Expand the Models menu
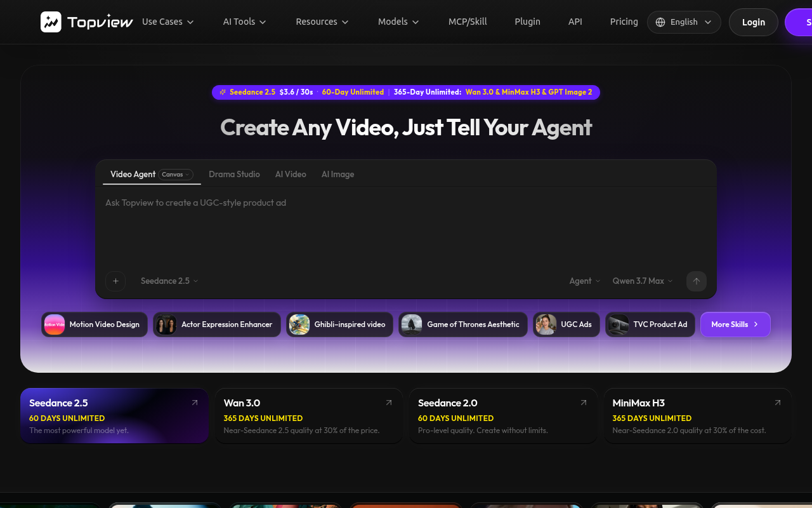The height and width of the screenshot is (508, 812). [399, 22]
